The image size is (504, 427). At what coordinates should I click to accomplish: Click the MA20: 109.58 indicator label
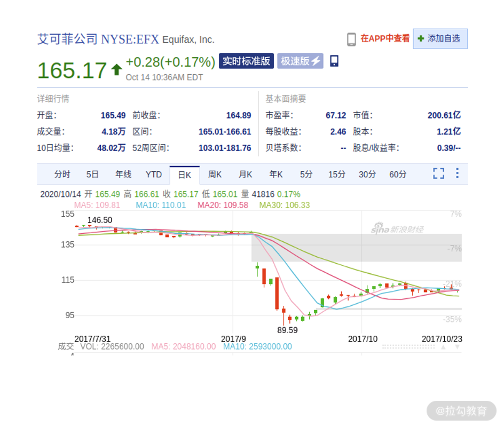pyautogui.click(x=223, y=205)
